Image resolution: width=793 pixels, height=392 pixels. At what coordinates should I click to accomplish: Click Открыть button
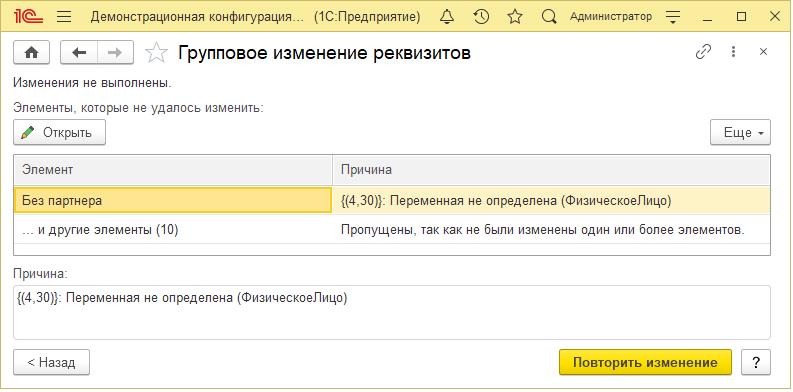click(x=59, y=133)
